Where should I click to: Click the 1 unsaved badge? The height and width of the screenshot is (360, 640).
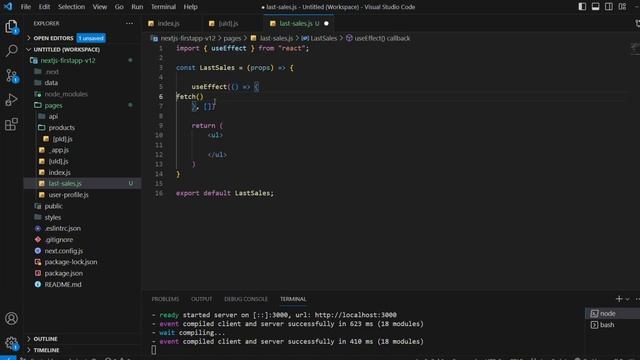pyautogui.click(x=91, y=38)
